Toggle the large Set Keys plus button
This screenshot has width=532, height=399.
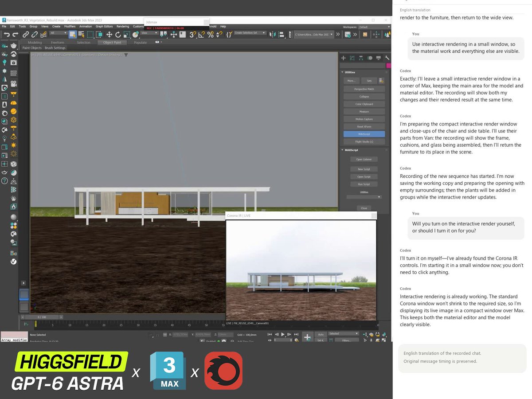pos(307,337)
